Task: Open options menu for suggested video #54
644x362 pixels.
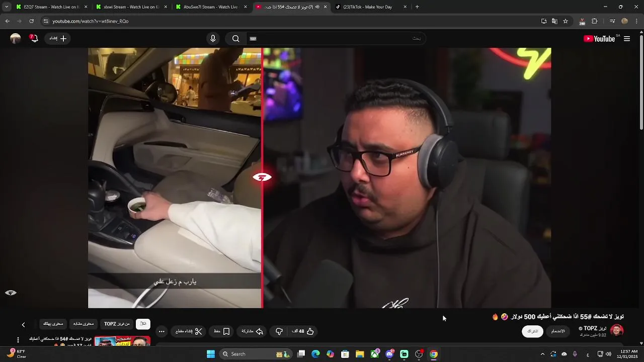Action: (18, 340)
